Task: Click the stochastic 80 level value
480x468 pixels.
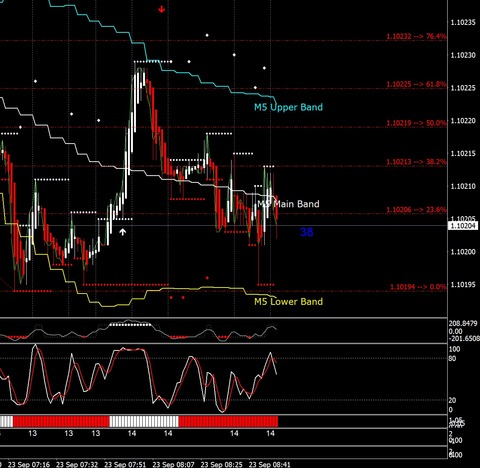Action: (452, 359)
